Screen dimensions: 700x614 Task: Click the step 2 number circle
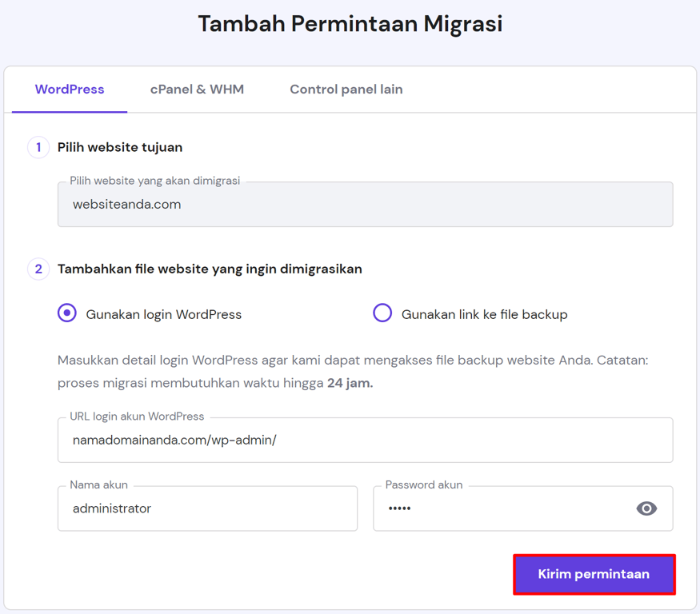pos(38,269)
